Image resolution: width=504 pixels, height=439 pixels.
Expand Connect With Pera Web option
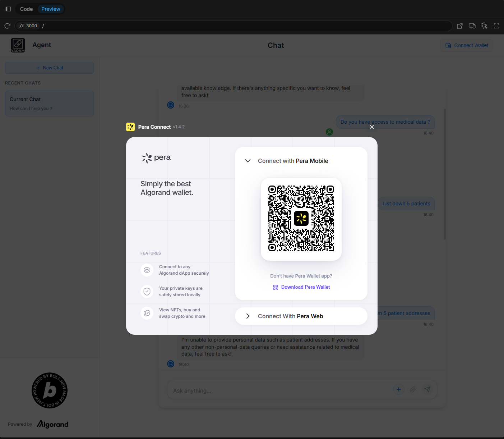point(301,316)
